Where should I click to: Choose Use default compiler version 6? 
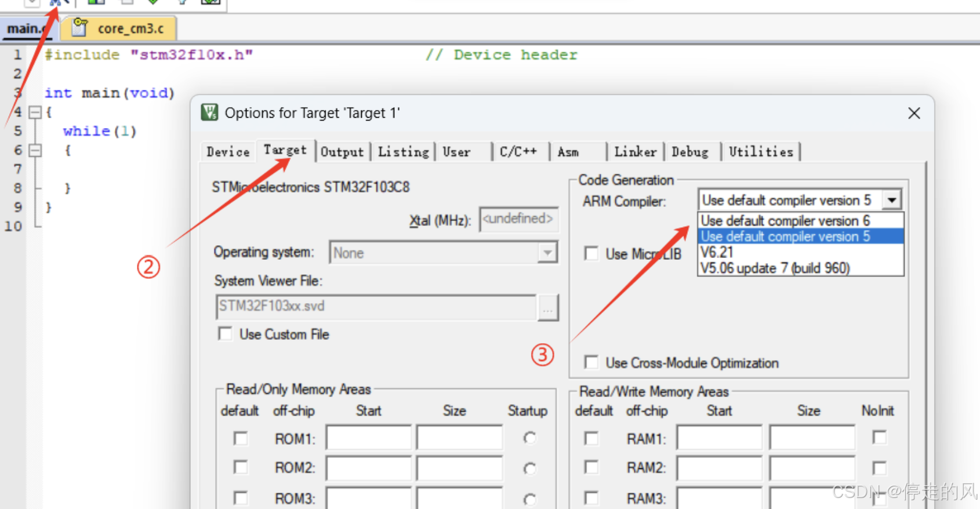[x=800, y=221]
